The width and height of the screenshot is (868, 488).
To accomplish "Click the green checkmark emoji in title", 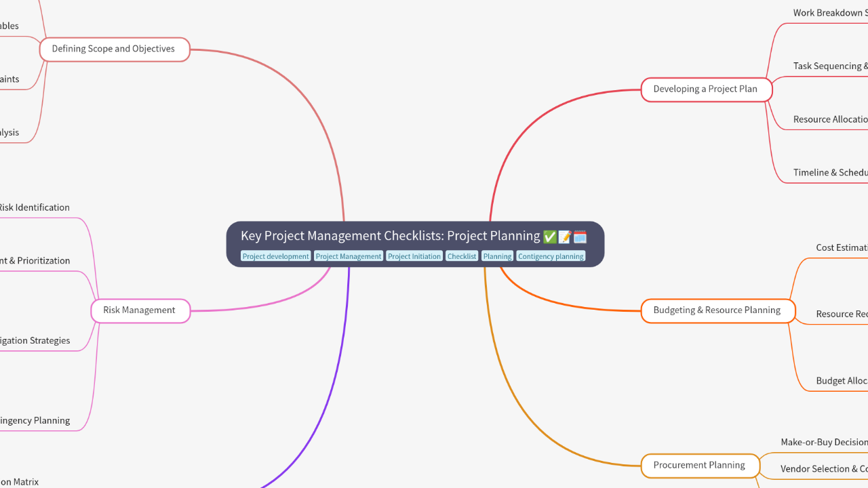I will [x=550, y=237].
